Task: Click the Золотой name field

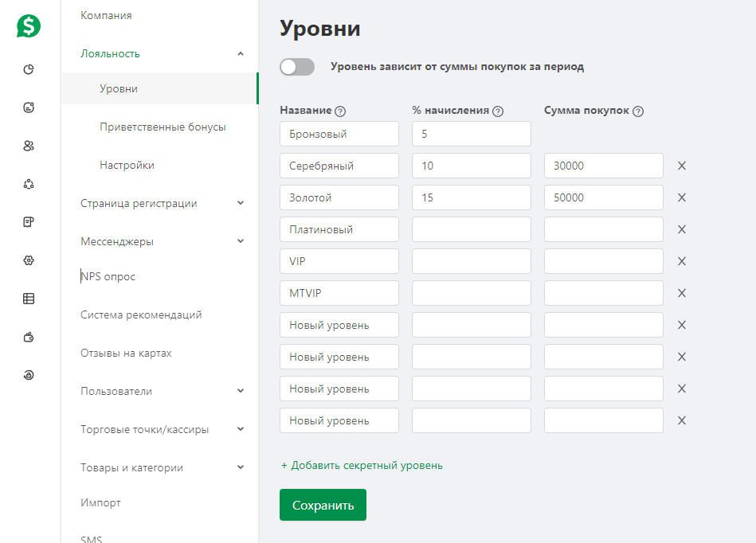Action: point(339,197)
